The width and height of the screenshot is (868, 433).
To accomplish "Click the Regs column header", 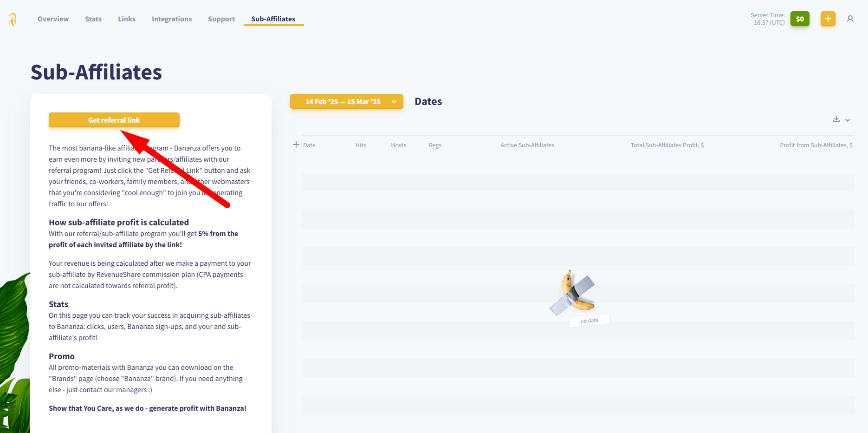I will 435,145.
